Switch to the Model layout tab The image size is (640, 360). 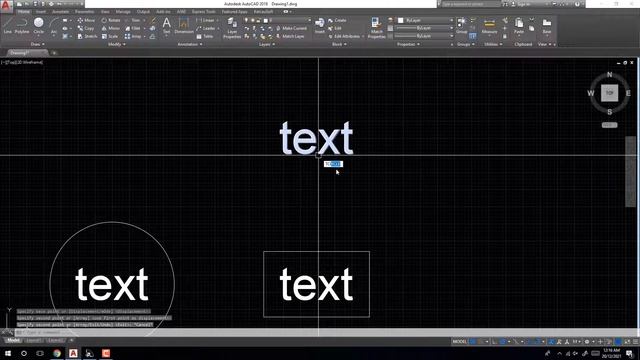pyautogui.click(x=13, y=340)
